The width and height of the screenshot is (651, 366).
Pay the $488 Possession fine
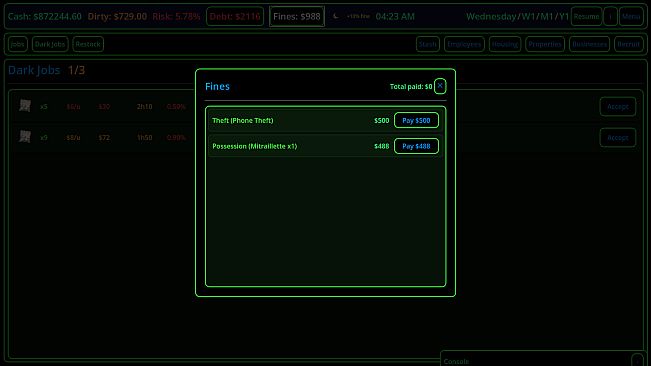(x=416, y=146)
